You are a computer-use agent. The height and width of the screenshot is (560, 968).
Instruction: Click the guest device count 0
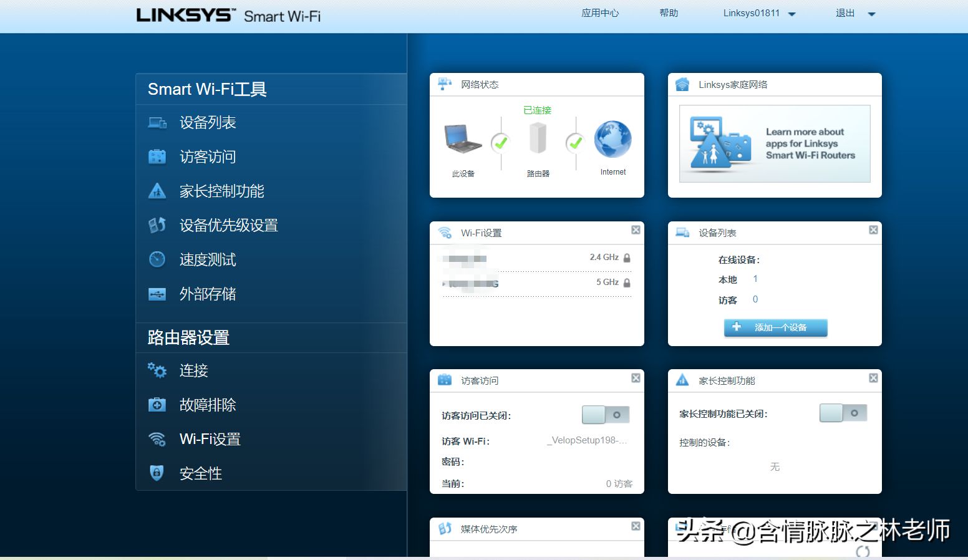point(755,299)
